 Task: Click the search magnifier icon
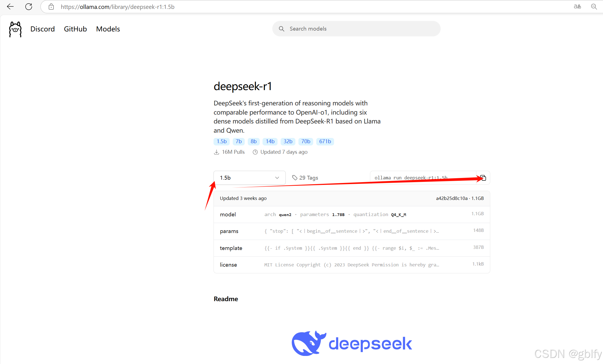[x=282, y=29]
